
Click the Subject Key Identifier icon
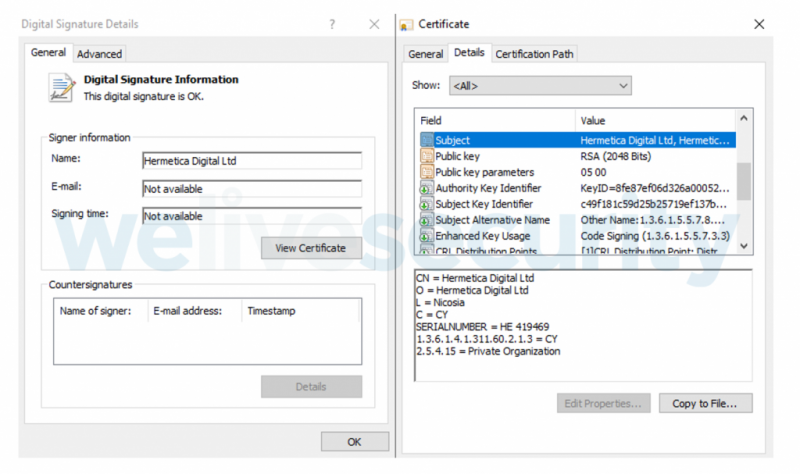click(427, 204)
